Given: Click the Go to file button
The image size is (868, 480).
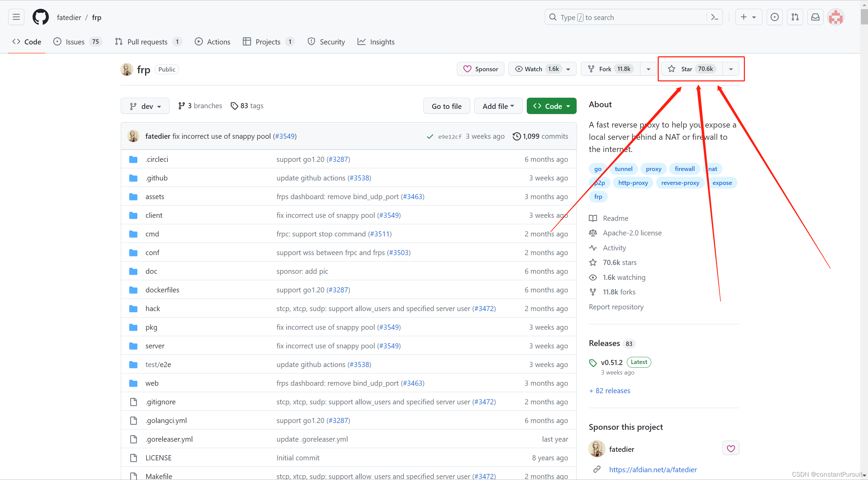Looking at the screenshot, I should tap(446, 106).
